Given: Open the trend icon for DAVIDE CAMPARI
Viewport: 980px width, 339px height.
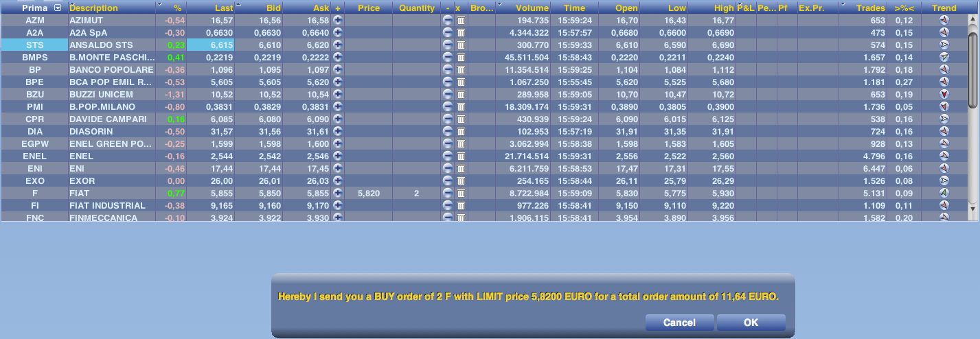Looking at the screenshot, I should click(x=944, y=119).
